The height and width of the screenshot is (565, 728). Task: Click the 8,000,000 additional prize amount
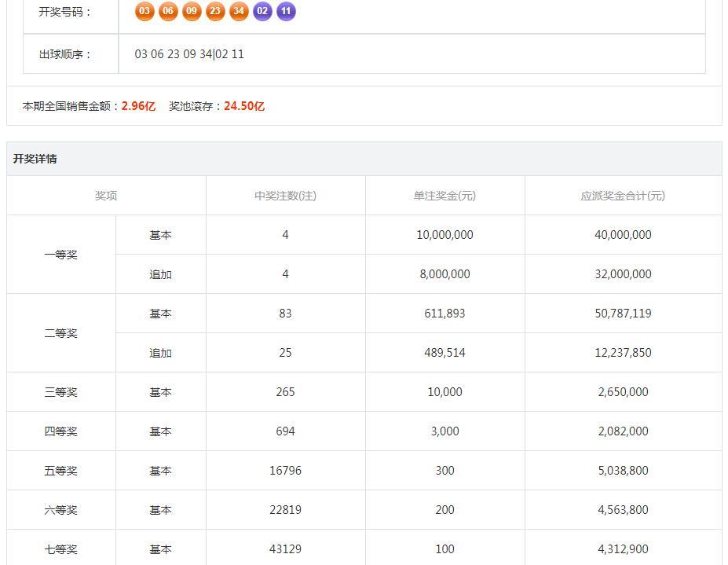444,274
